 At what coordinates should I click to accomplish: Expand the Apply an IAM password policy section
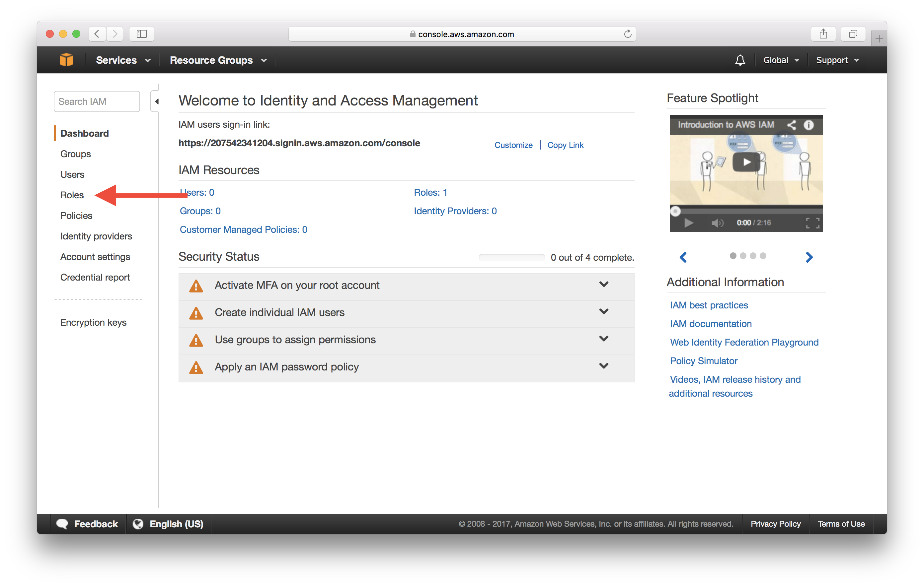(604, 367)
